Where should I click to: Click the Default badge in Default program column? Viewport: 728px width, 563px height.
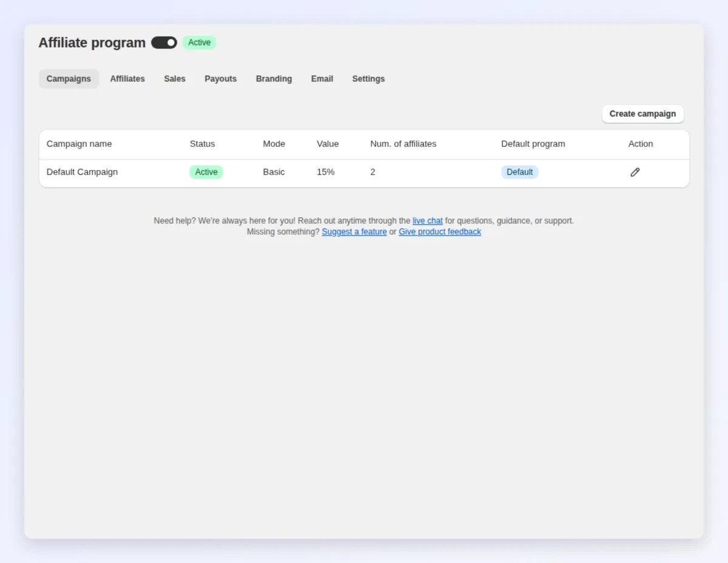point(520,172)
